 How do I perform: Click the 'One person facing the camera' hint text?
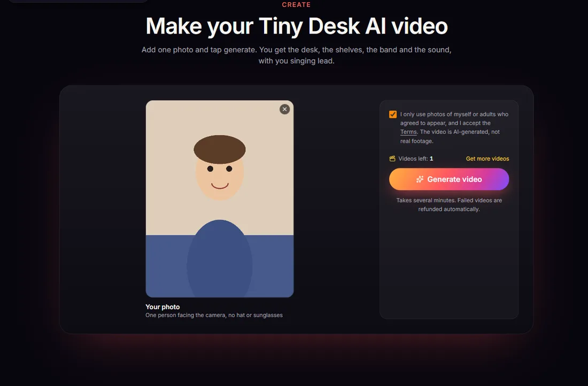tap(214, 315)
